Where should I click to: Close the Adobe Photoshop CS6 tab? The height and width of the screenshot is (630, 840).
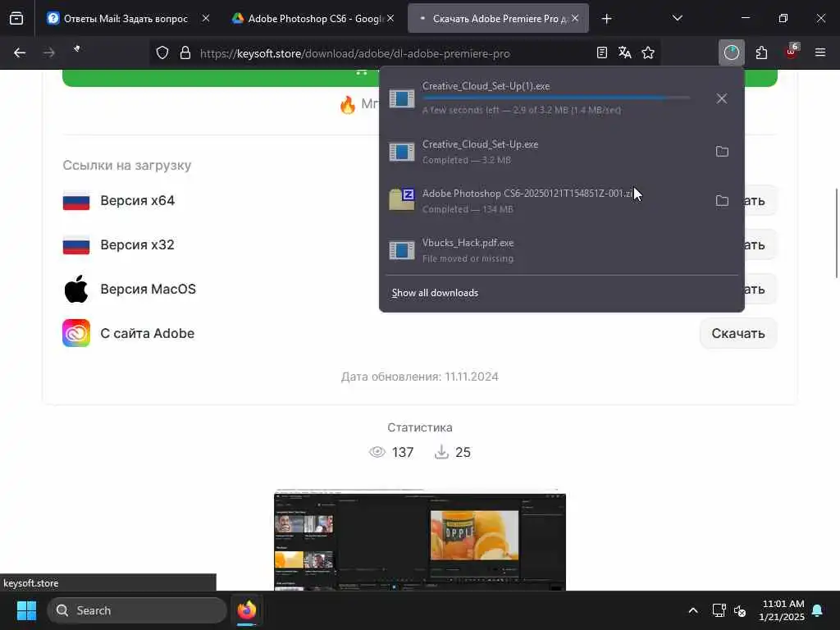pyautogui.click(x=391, y=19)
